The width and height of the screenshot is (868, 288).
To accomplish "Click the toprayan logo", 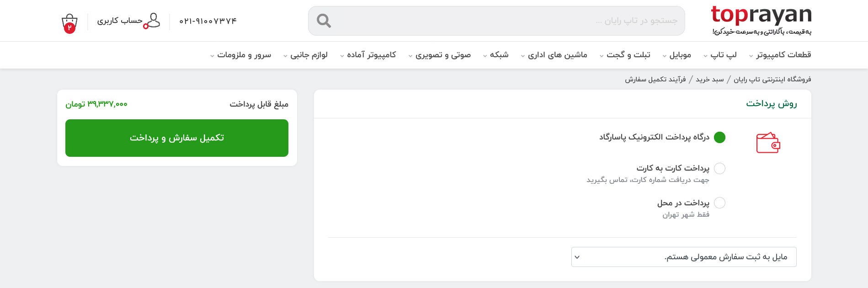I will point(761,20).
